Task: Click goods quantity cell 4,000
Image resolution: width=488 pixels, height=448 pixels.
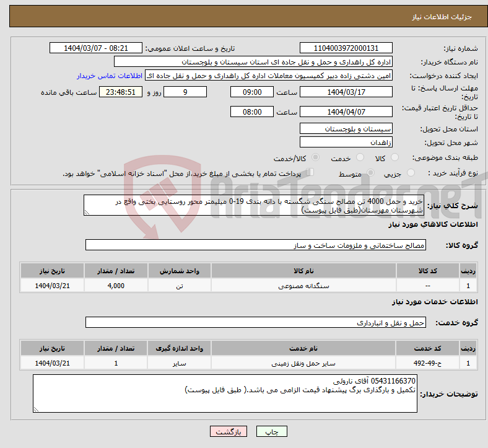Action: [116, 286]
